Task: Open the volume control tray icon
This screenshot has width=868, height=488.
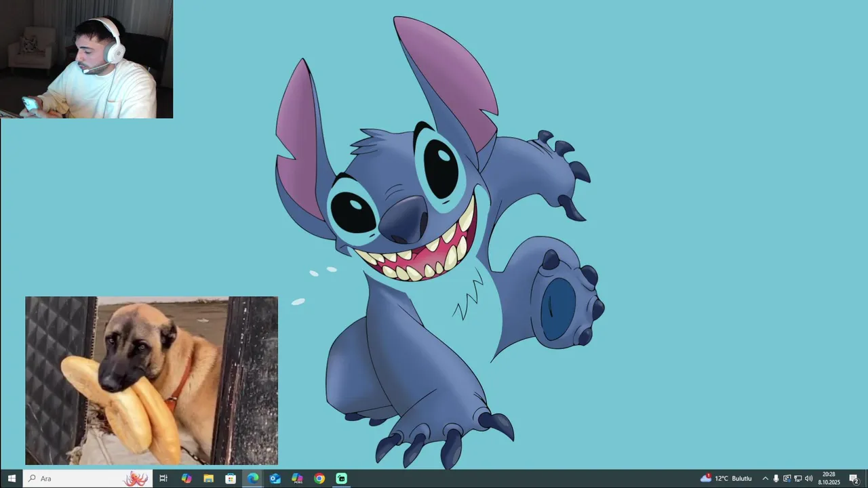Action: coord(809,479)
